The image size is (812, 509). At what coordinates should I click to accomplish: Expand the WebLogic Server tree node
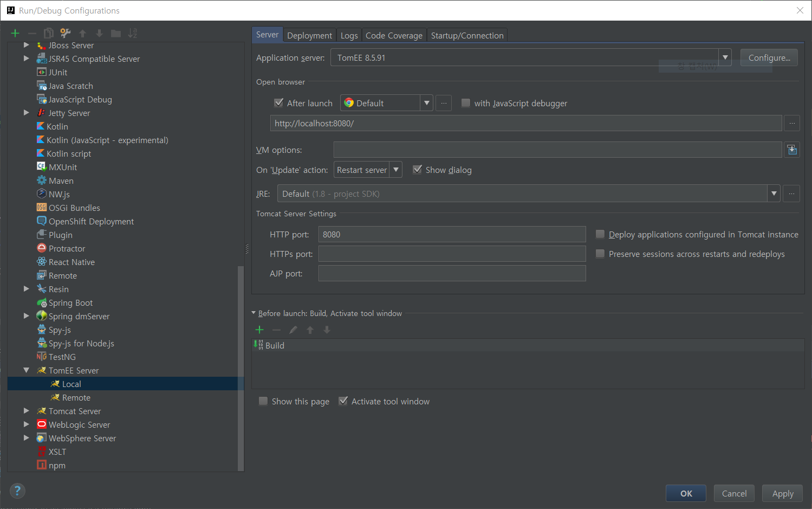pos(26,424)
